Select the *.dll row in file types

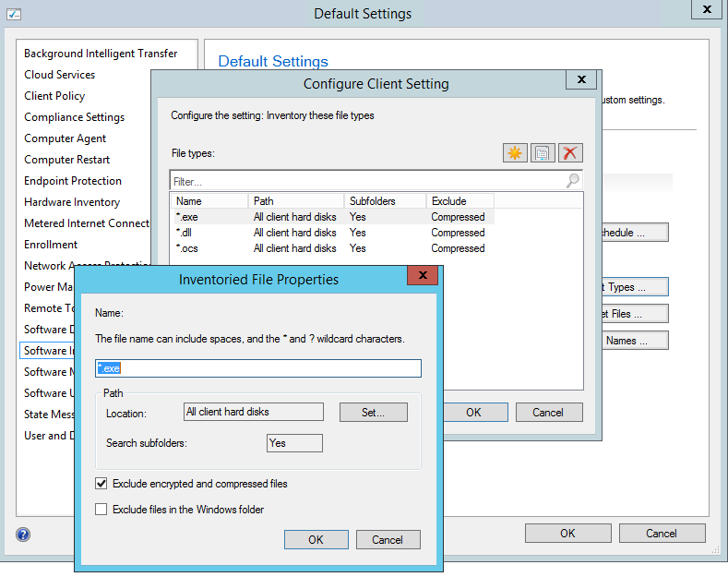(332, 233)
